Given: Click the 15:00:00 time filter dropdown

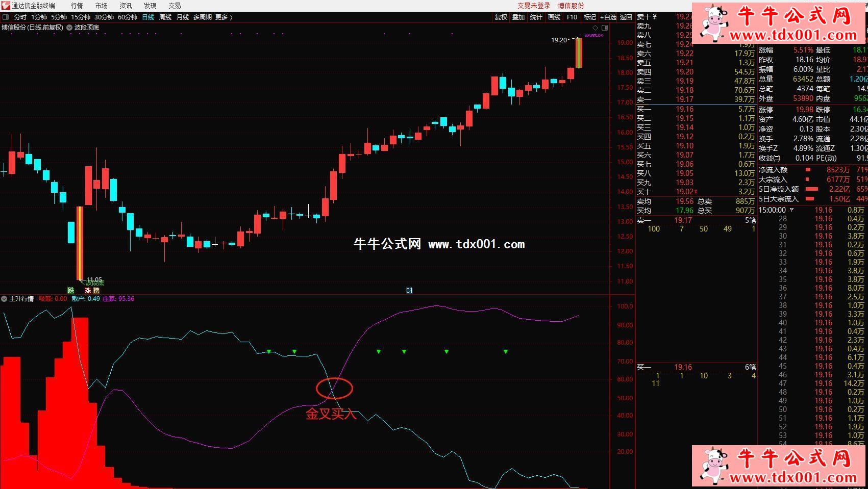Looking at the screenshot, I should click(x=792, y=210).
